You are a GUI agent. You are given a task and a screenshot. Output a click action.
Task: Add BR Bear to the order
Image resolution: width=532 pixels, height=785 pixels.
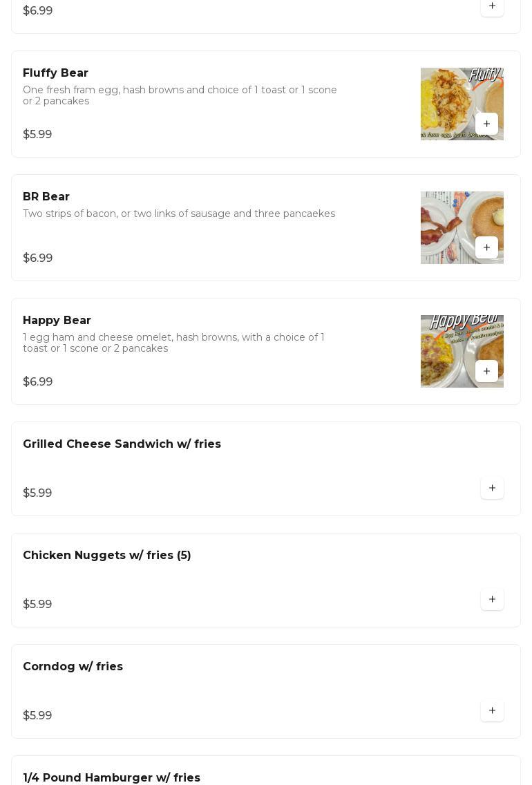(x=486, y=247)
